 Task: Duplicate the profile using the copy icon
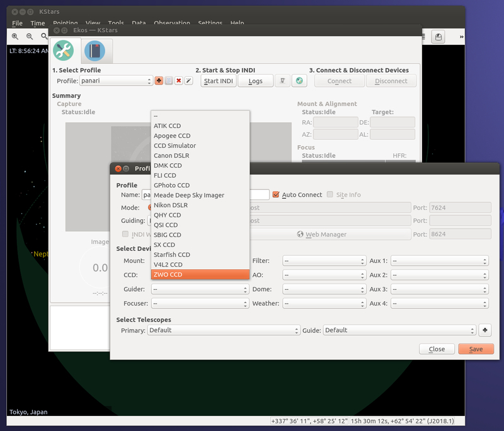click(168, 81)
